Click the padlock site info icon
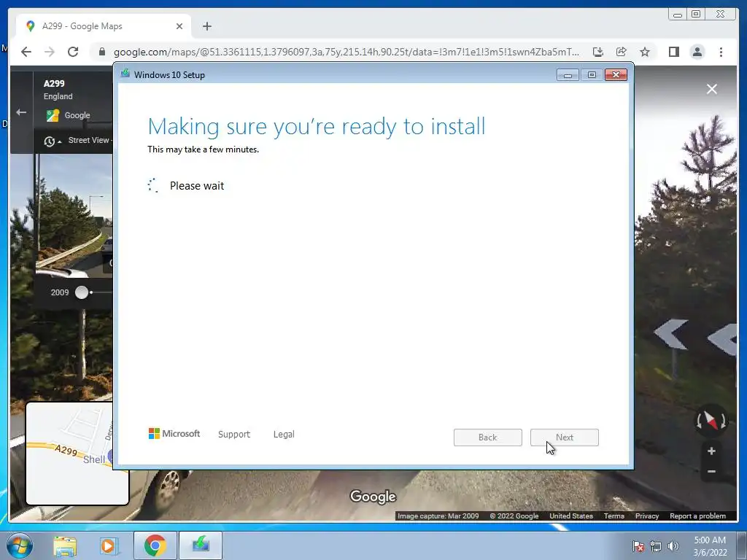Viewport: 747px width, 560px height. [101, 52]
